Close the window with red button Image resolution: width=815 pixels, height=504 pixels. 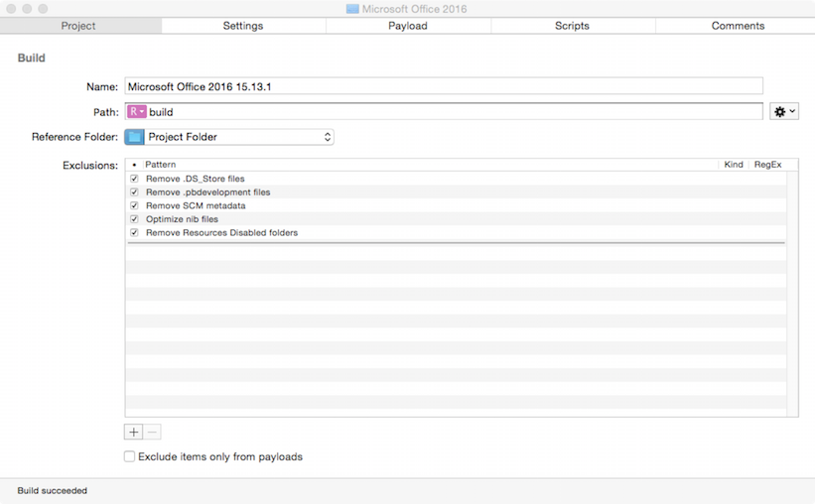coord(10,9)
